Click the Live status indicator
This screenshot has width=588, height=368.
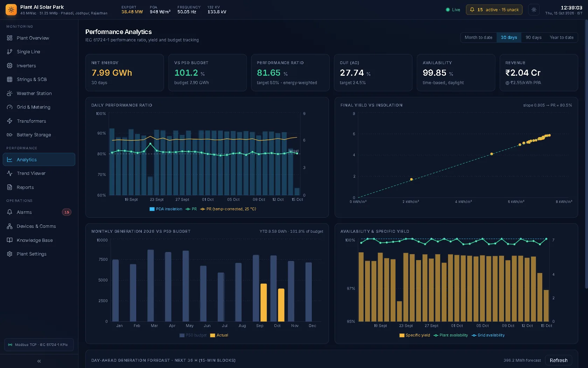coord(453,10)
